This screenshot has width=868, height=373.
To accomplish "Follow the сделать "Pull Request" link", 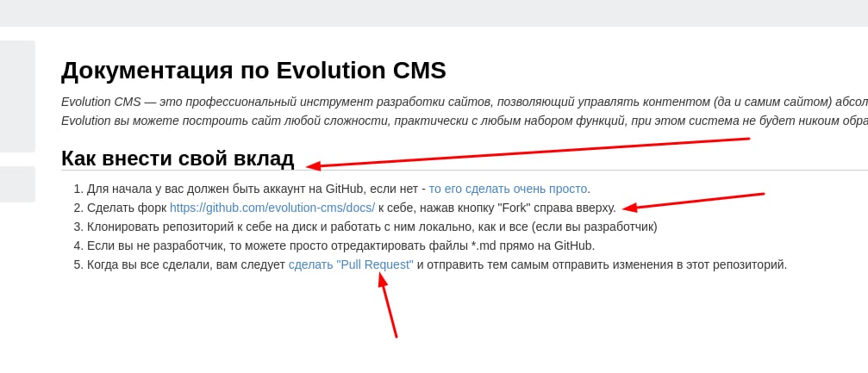I will (351, 264).
